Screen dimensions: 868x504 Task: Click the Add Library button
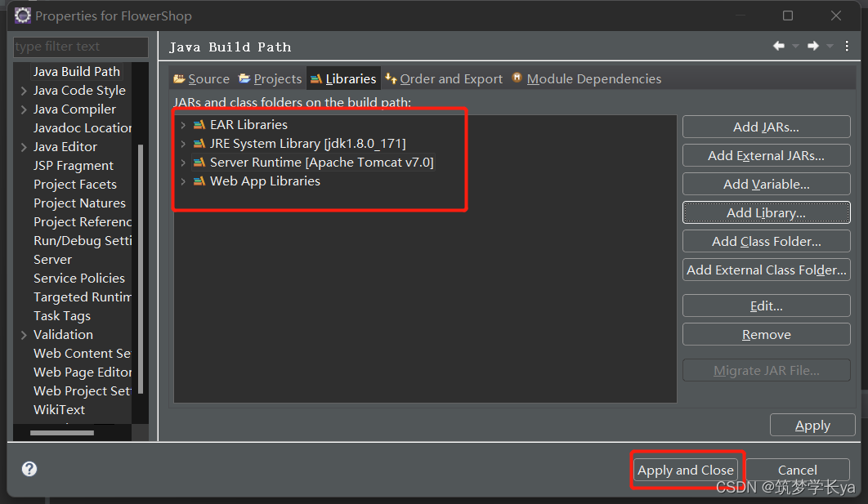[766, 212]
